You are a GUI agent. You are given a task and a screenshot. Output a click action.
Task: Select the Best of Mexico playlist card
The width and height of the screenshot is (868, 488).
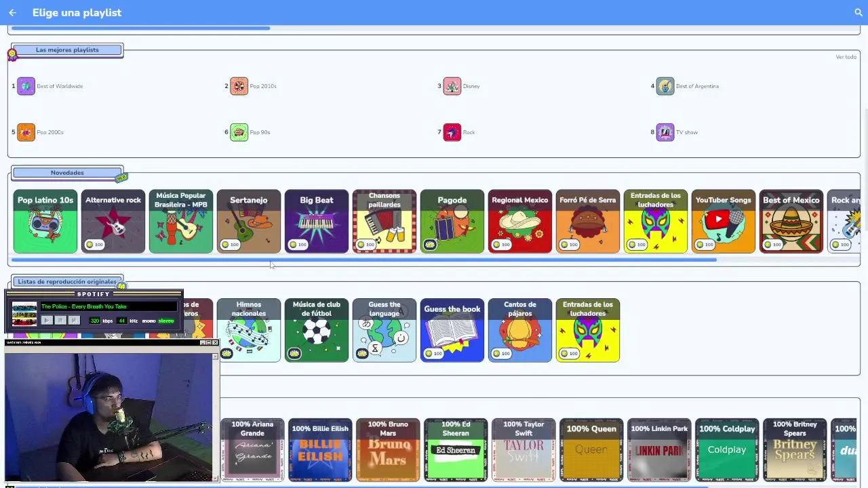[791, 221]
